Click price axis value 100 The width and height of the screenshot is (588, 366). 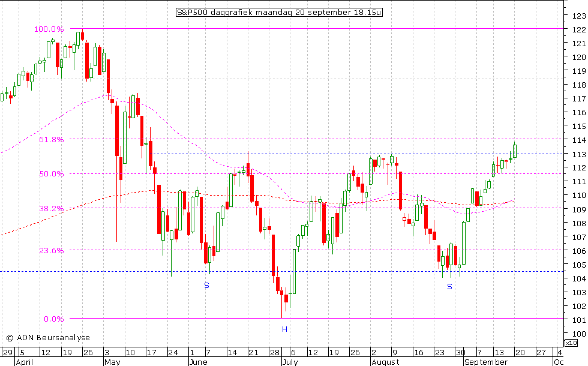(579, 334)
